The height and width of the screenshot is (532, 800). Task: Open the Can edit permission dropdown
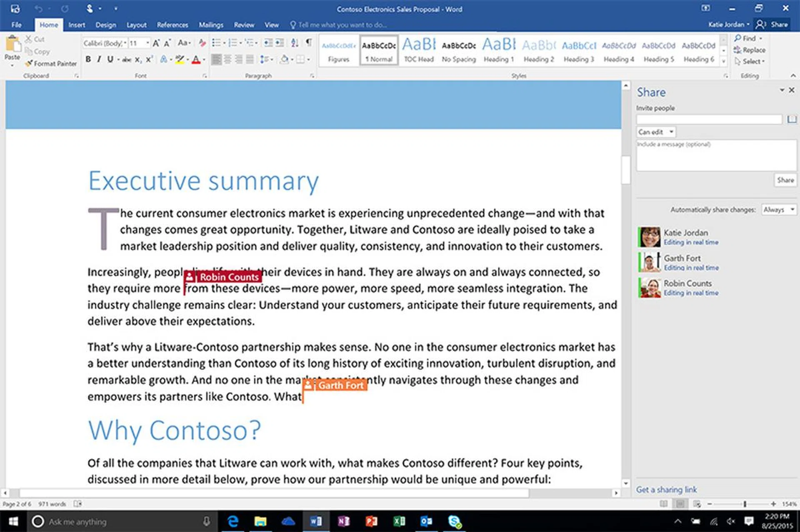655,132
